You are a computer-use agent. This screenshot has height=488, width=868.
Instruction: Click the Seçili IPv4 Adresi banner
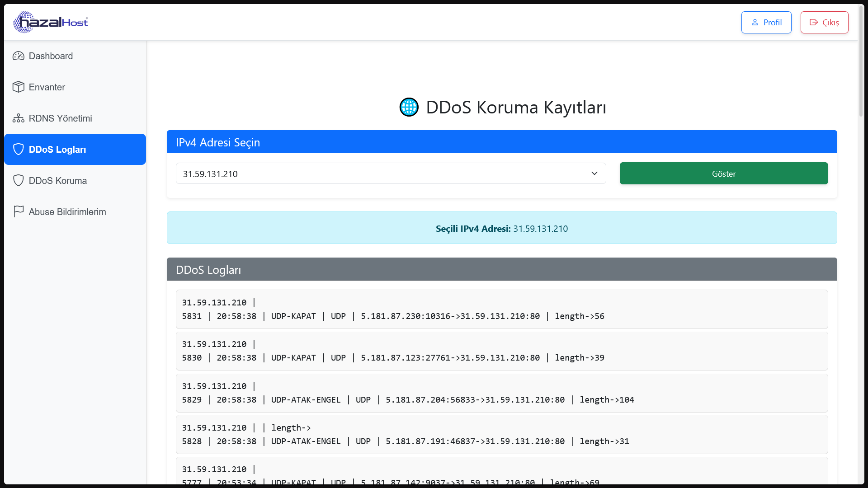pos(502,228)
